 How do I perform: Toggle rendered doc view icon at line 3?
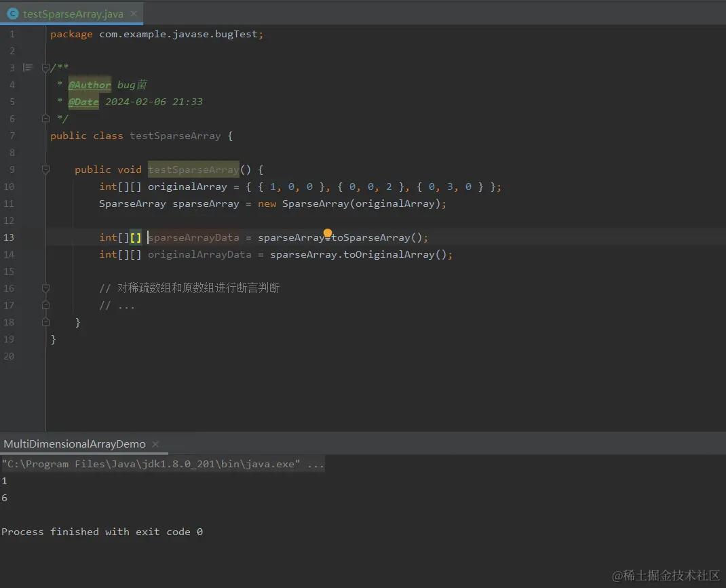(x=28, y=68)
